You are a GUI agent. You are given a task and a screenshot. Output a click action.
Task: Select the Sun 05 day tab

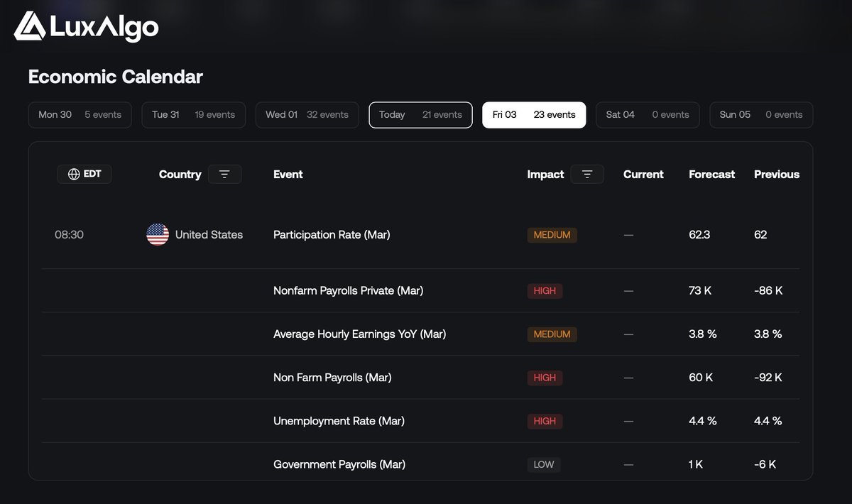point(761,115)
